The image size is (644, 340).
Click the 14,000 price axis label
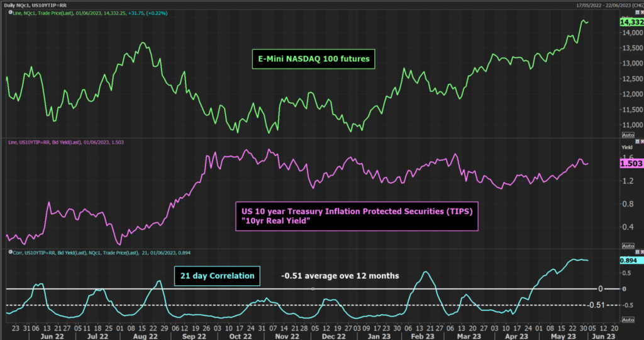coord(633,33)
